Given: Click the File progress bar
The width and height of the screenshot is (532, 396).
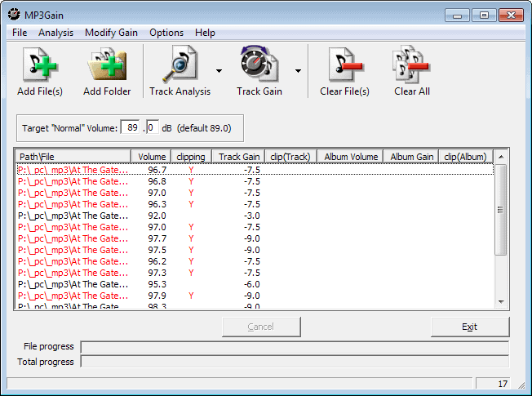Looking at the screenshot, I should [295, 348].
